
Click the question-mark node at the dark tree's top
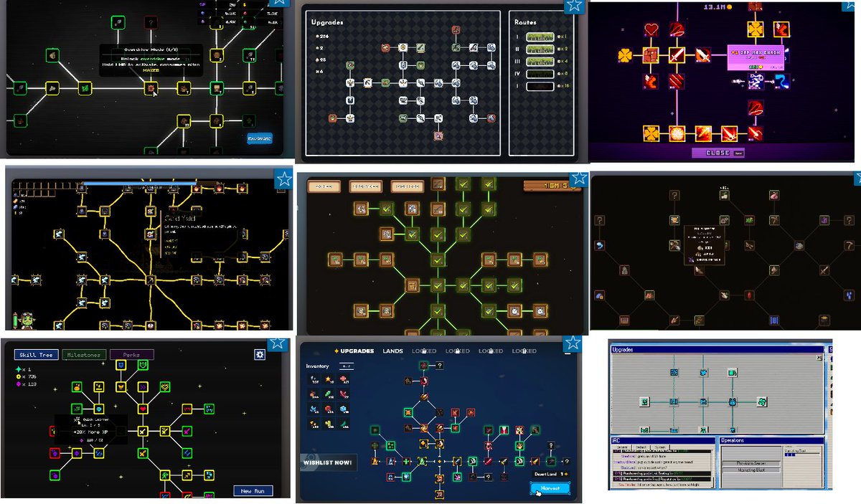pos(674,194)
